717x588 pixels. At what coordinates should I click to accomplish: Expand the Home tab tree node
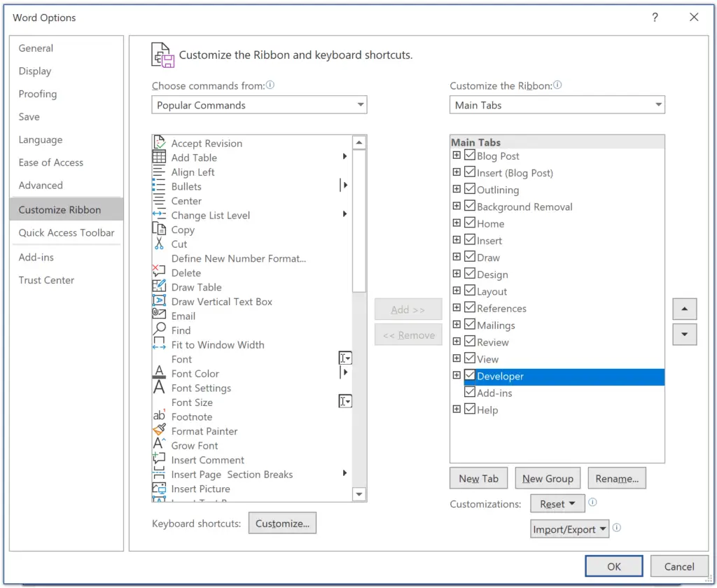457,223
